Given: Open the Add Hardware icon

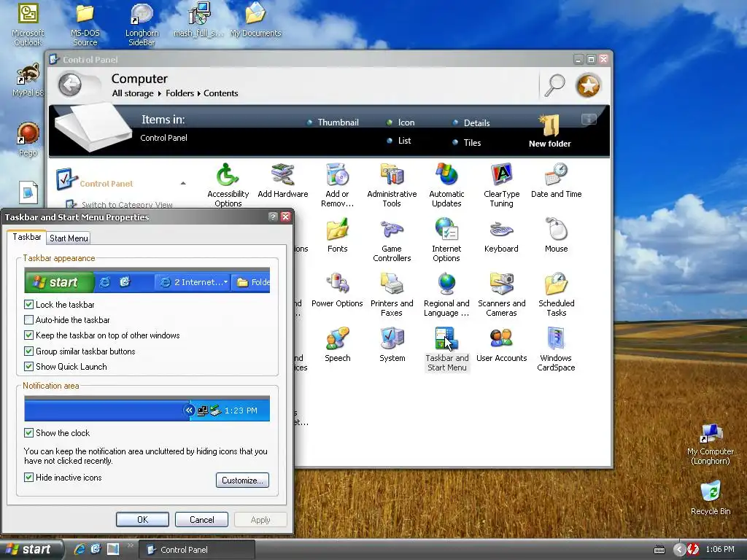Looking at the screenshot, I should click(x=282, y=181).
